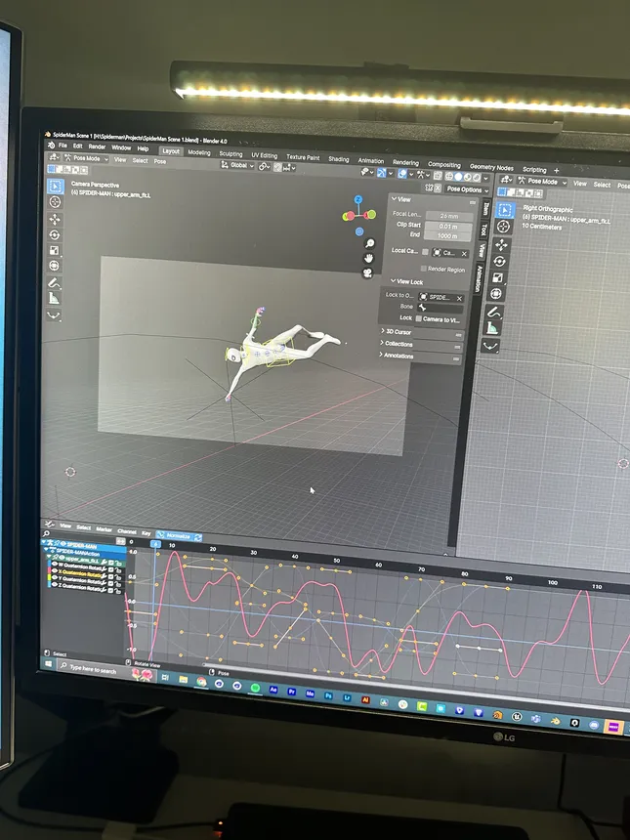This screenshot has height=840, width=630.
Task: Click the toggle camera view navigation icon
Action: tap(367, 273)
